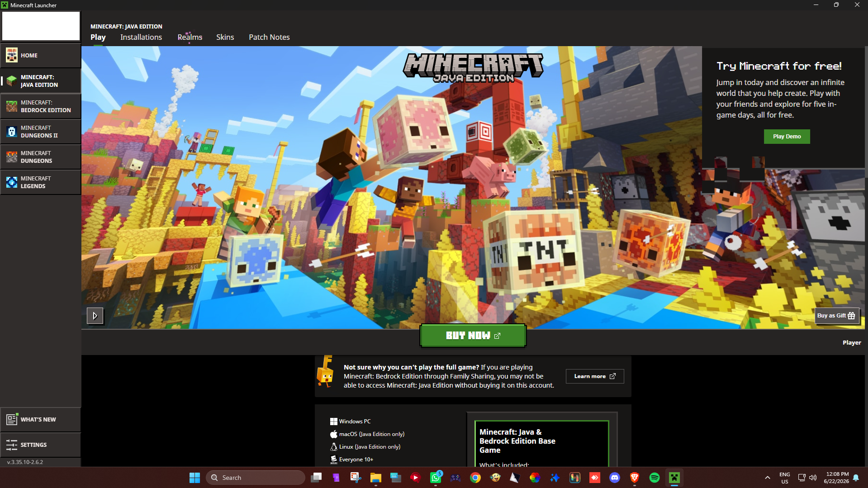This screenshot has height=488, width=868.
Task: Open the red YouTube Music taskbar icon
Action: (x=416, y=478)
